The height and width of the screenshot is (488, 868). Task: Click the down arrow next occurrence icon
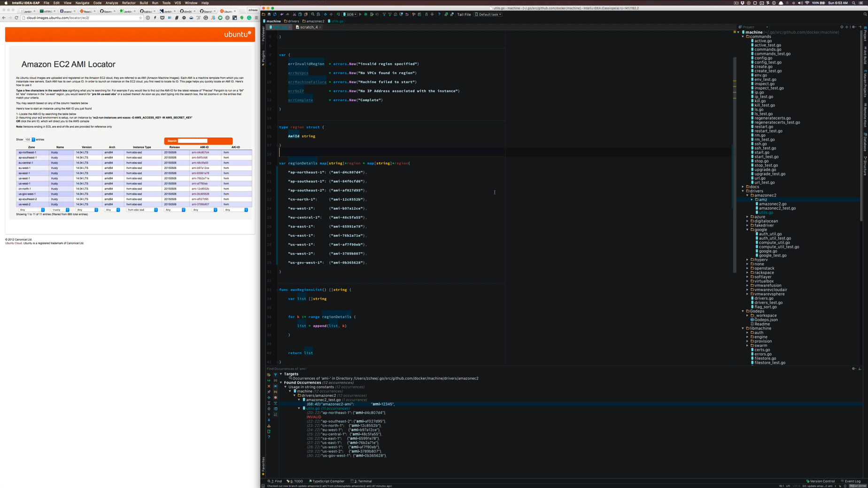269,420
